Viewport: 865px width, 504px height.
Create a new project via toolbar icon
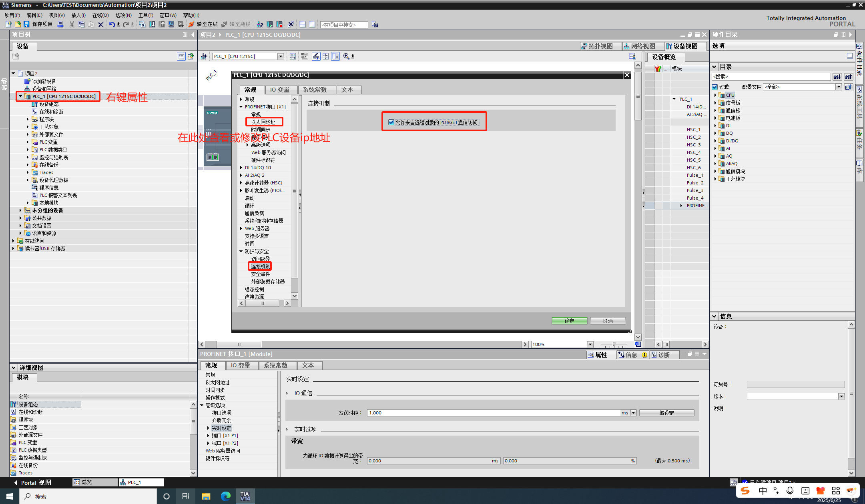tap(8, 24)
